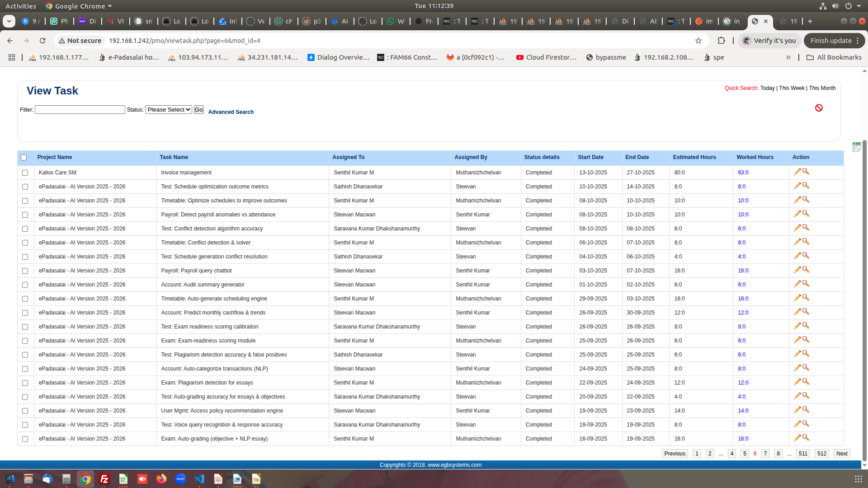Switch to the WhatsApp browser tab

click(396, 21)
